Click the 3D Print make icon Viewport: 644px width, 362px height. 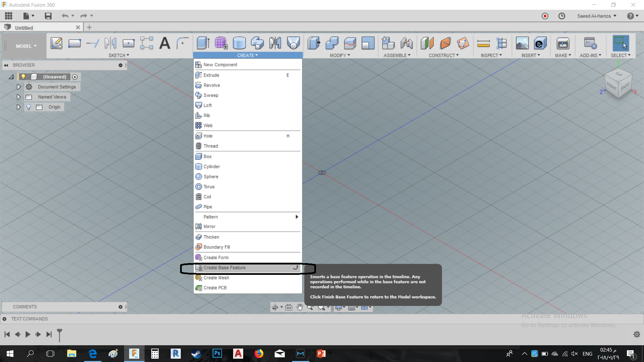point(563,43)
